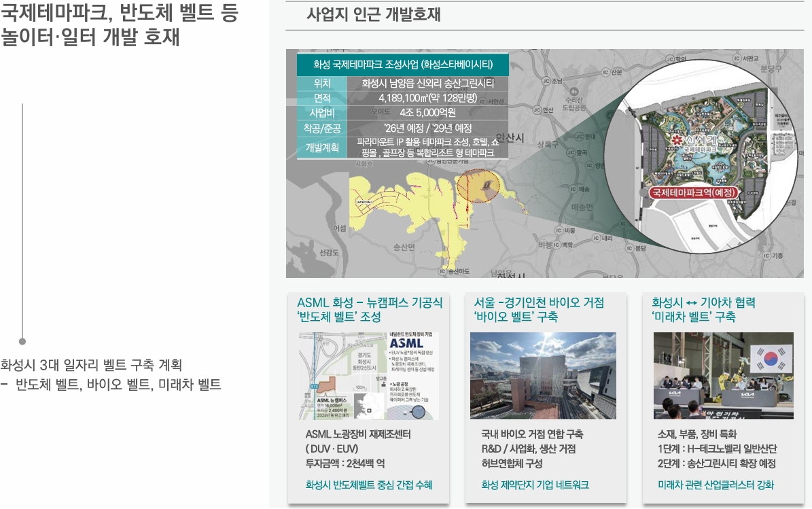Click the card title '화성시 ↔ 기아차 협력'
Screen dimensions: 812x509
click(x=704, y=302)
